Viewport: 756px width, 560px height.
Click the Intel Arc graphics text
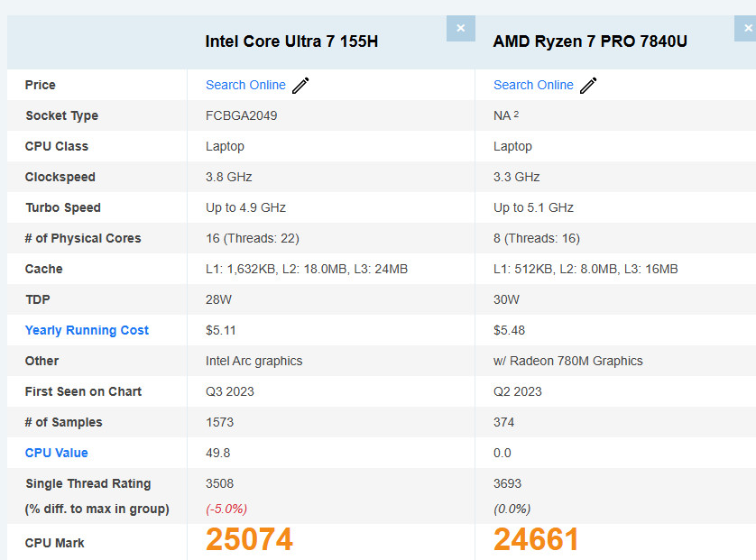pyautogui.click(x=254, y=361)
